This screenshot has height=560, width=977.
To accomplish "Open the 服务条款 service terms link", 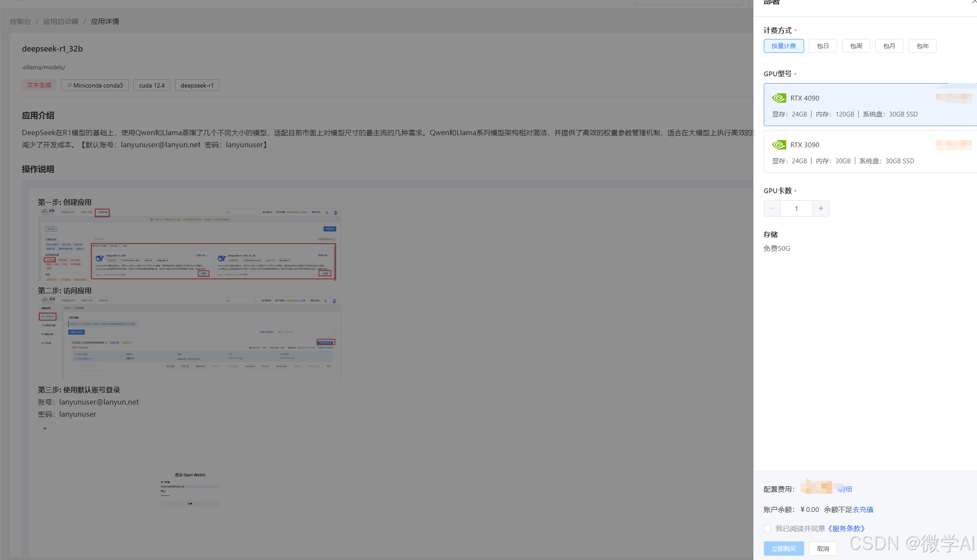I will (846, 528).
